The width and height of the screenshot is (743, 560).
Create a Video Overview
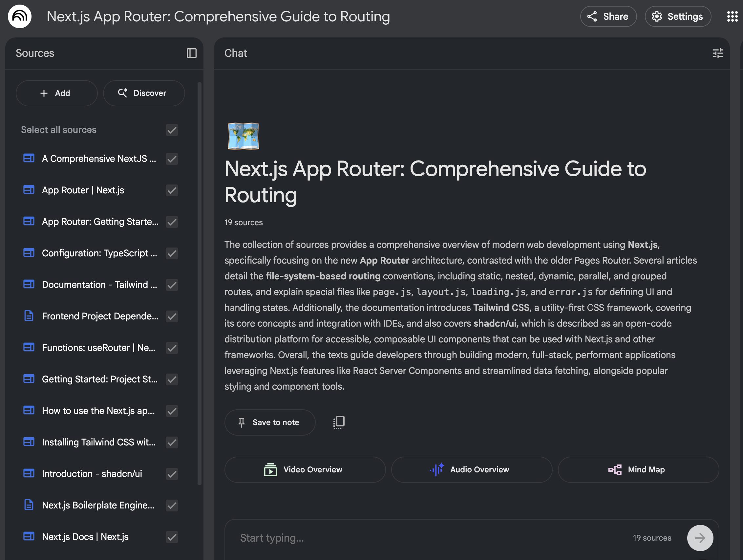pyautogui.click(x=305, y=469)
